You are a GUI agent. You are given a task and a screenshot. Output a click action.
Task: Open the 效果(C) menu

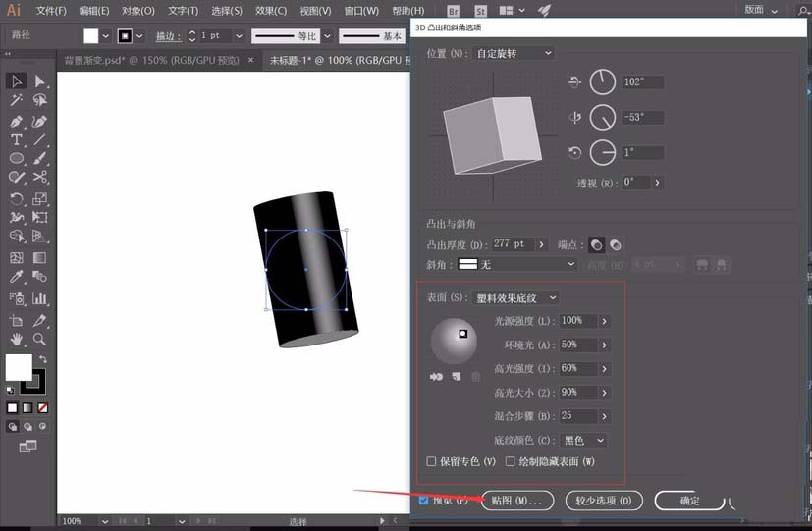coord(270,11)
